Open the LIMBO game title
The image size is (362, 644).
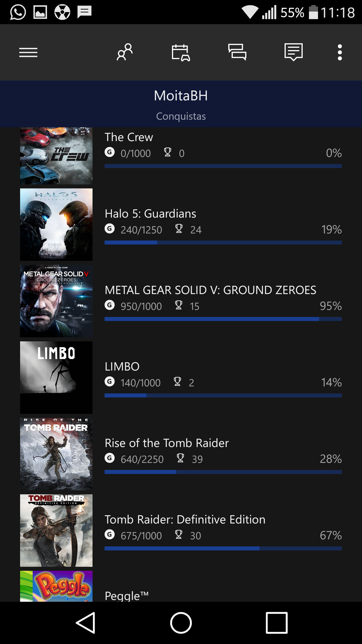point(122,367)
